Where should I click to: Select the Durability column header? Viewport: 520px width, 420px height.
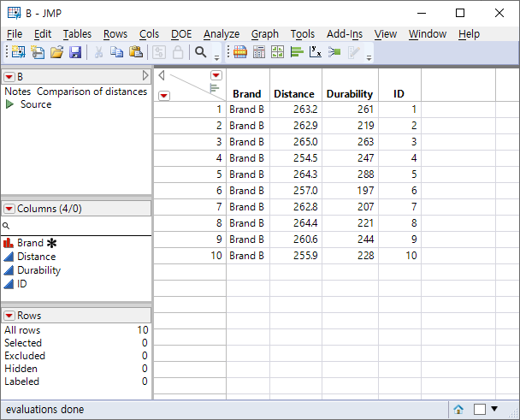[350, 85]
